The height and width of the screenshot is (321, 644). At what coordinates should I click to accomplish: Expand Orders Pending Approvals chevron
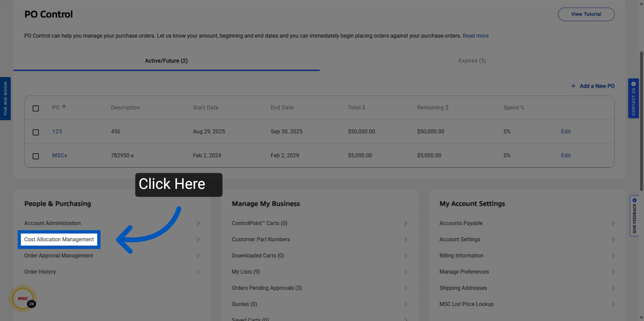click(406, 288)
